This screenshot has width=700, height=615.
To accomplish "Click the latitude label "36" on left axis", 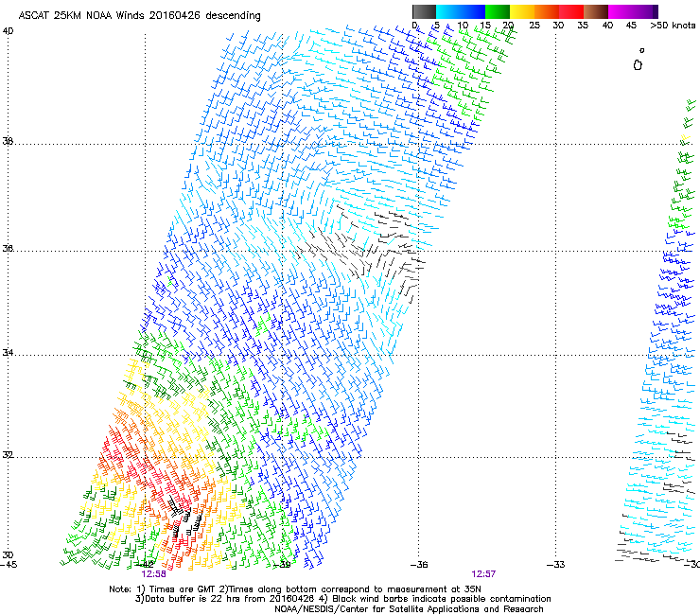I will click(8, 248).
